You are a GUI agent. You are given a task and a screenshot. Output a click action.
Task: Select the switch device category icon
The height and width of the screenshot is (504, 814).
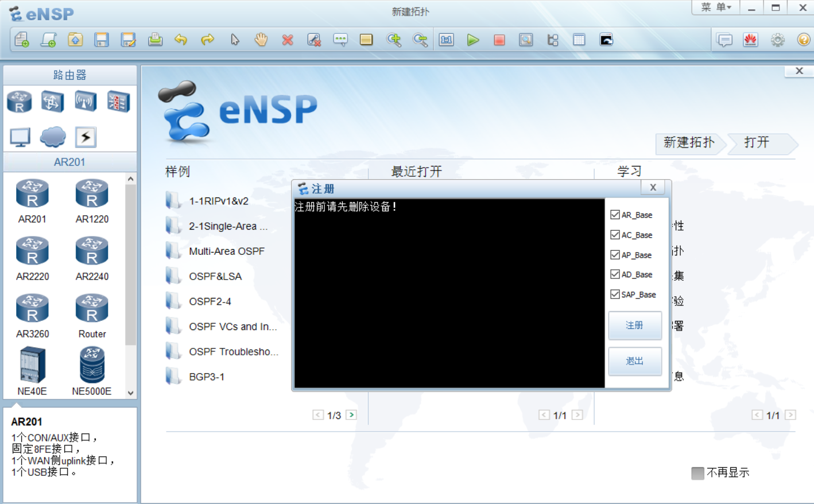(52, 102)
